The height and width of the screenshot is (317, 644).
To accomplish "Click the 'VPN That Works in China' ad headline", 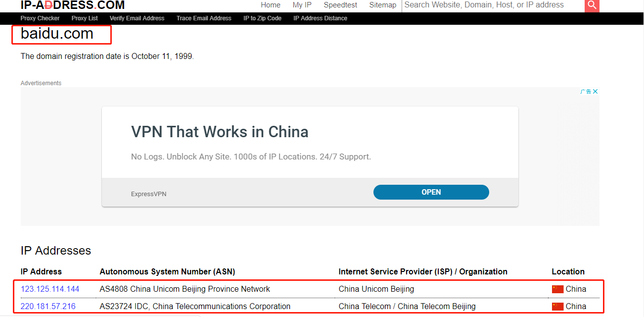I will [x=220, y=132].
